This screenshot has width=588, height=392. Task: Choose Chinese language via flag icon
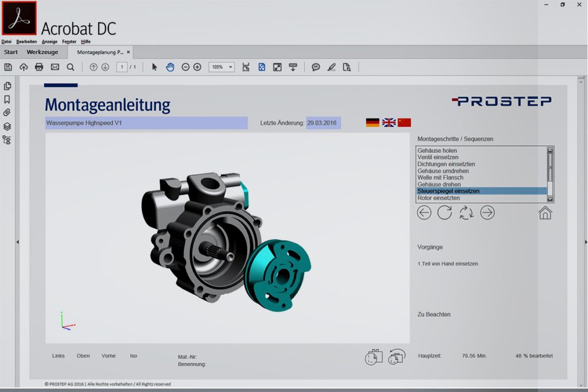point(404,122)
